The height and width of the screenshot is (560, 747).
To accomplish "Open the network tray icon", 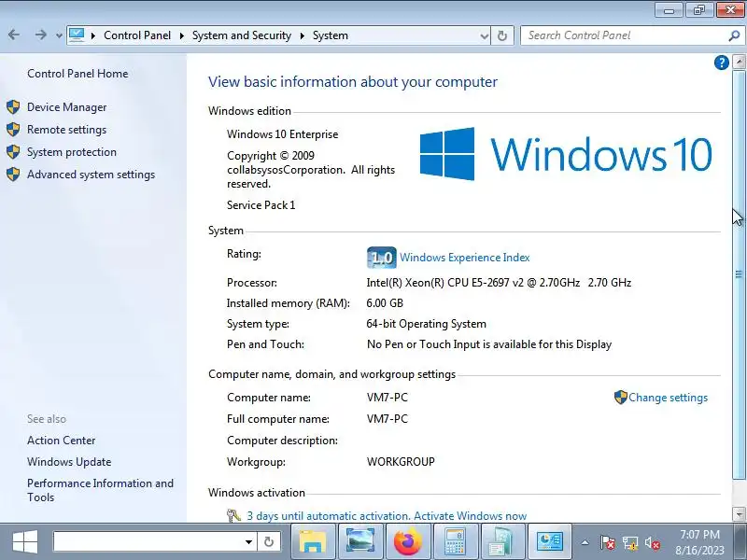I will (629, 542).
